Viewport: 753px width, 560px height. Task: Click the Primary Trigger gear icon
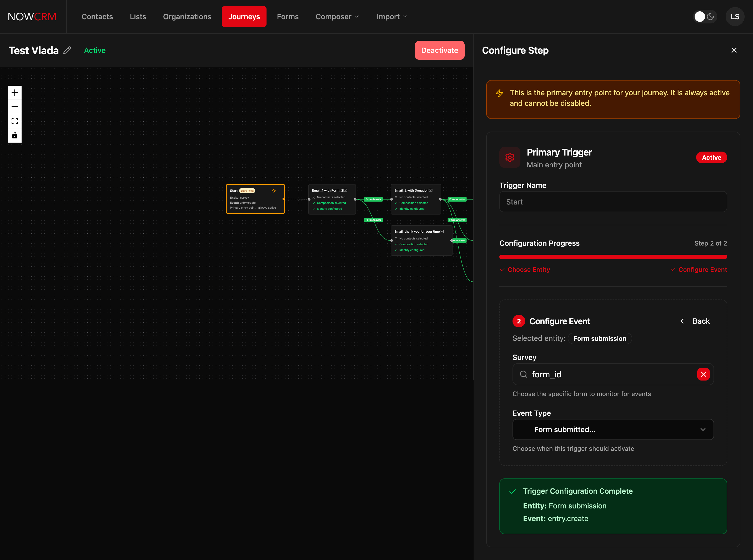pyautogui.click(x=510, y=157)
